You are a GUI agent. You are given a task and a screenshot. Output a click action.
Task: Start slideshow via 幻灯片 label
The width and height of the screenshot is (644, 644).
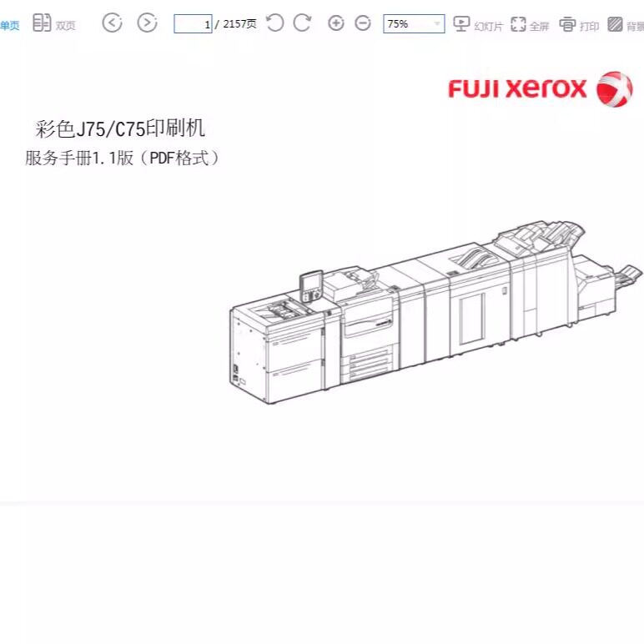click(488, 27)
